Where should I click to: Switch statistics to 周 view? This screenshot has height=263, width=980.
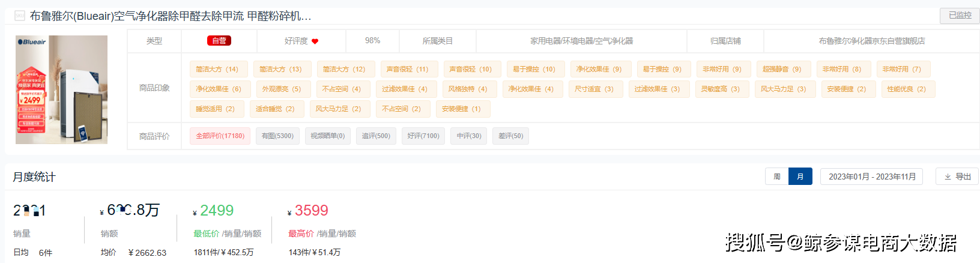777,177
